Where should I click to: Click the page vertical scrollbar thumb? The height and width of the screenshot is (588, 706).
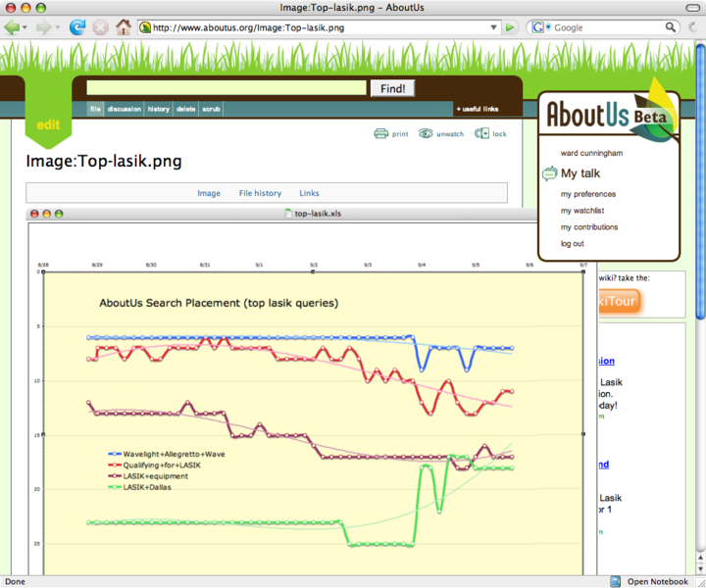tap(700, 181)
